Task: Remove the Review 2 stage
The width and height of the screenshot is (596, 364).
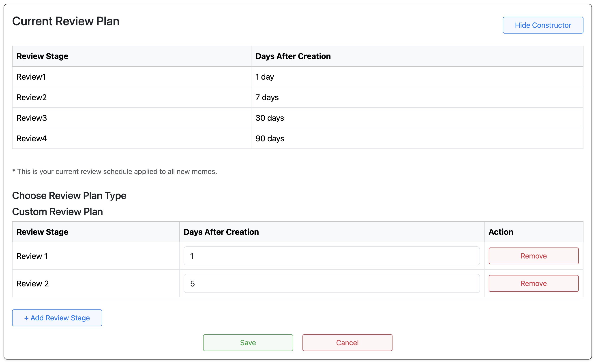Action: click(533, 283)
